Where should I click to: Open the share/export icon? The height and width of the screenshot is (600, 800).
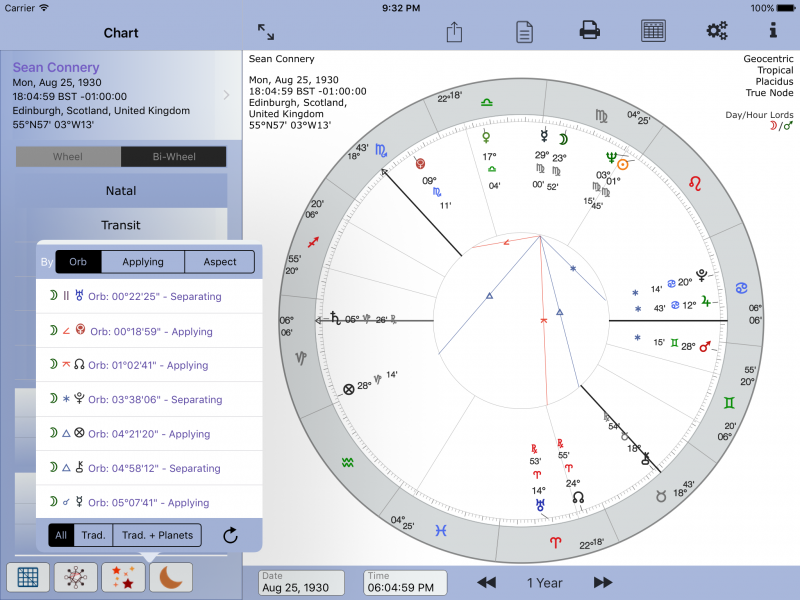454,32
